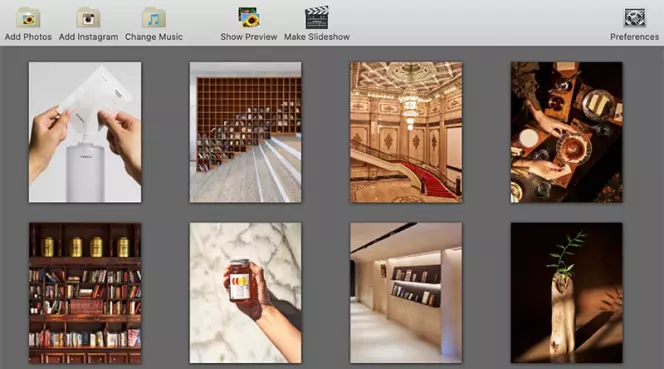Open the Preferences gear icon

634,18
